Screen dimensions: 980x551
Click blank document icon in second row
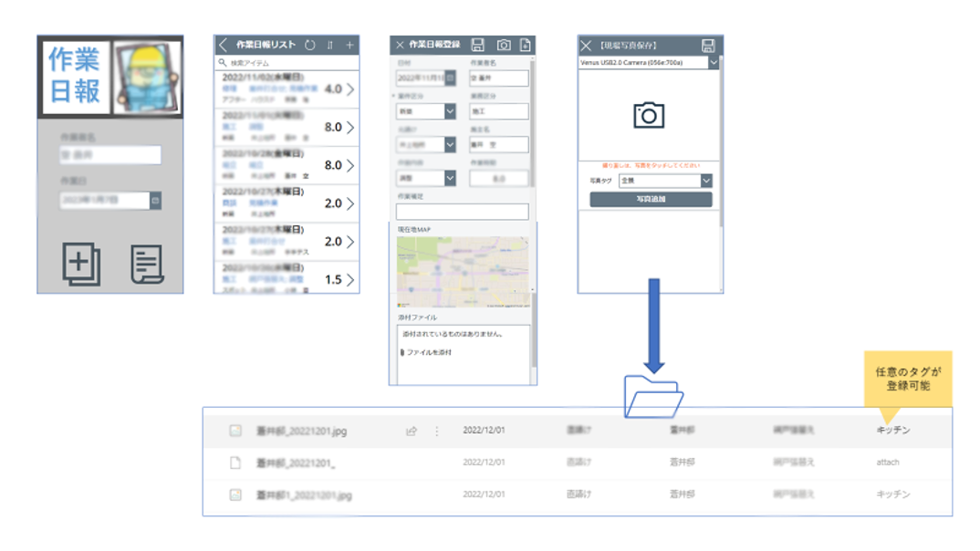(x=235, y=463)
